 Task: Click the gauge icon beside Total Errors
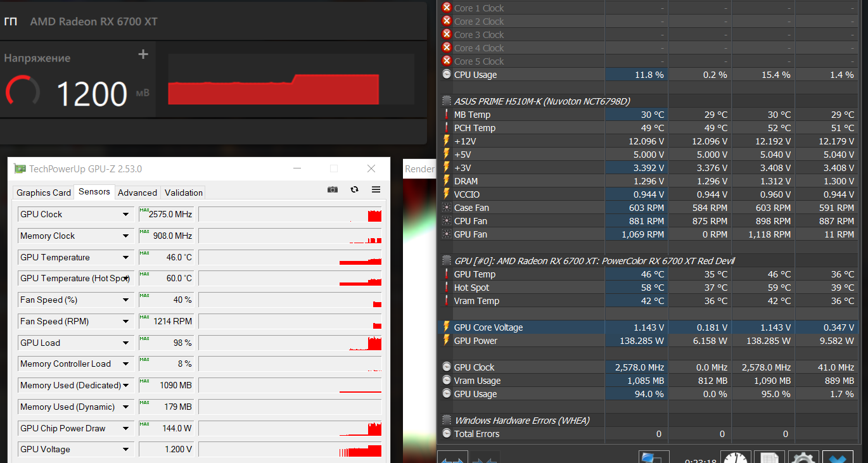coord(447,433)
